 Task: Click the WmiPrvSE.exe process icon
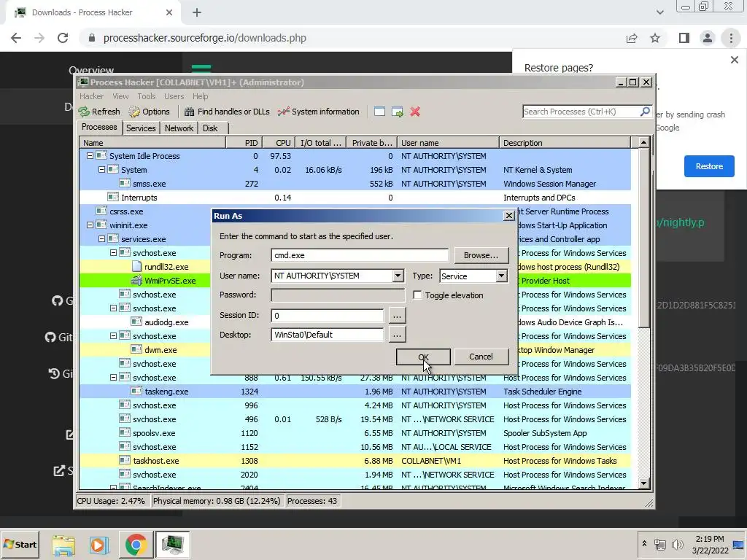[136, 281]
